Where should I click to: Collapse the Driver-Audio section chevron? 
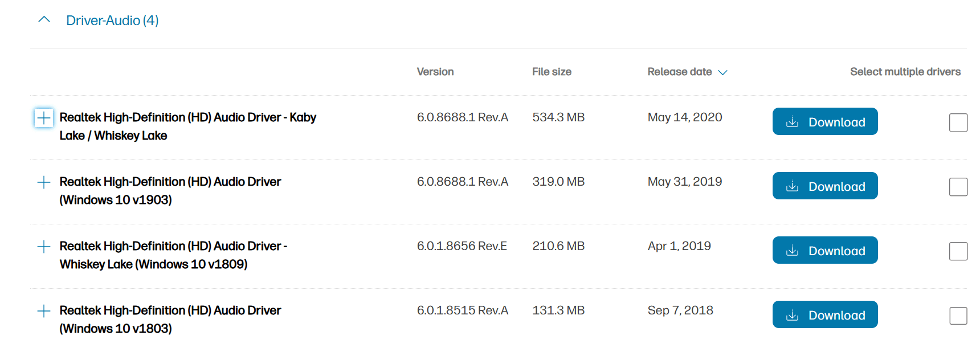44,20
